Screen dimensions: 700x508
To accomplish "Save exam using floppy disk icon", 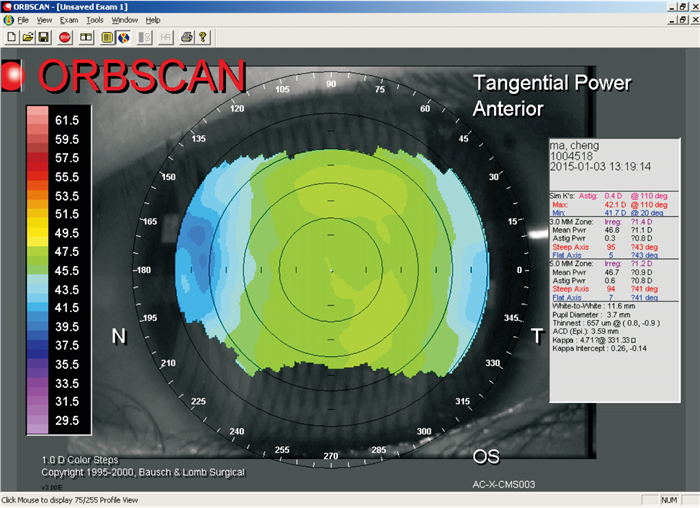I will (x=43, y=37).
